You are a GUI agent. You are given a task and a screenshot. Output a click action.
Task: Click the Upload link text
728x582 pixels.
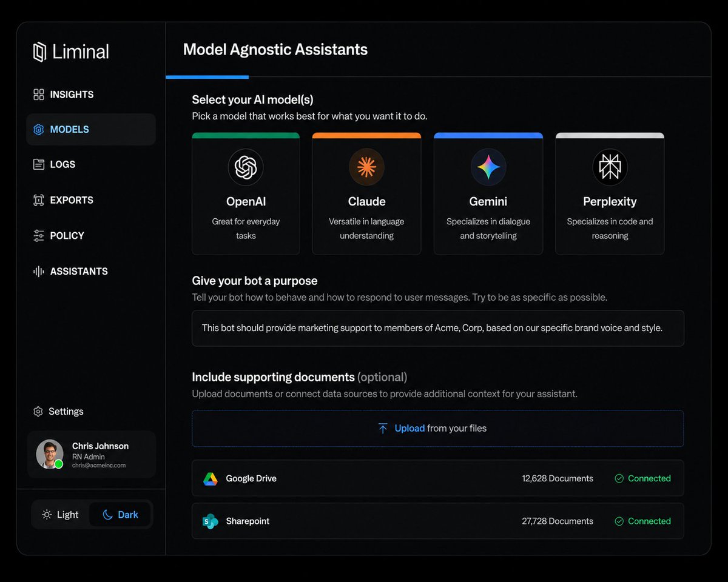pos(409,429)
